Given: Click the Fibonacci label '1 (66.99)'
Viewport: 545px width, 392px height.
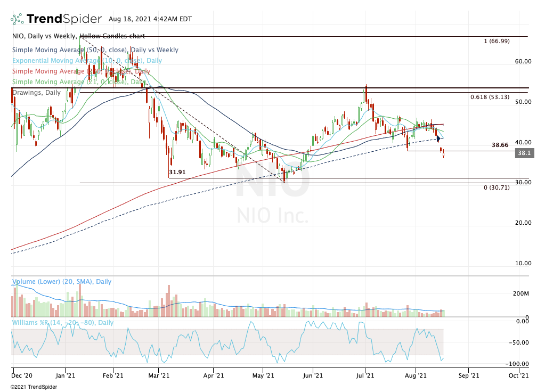Looking at the screenshot, I should point(497,41).
